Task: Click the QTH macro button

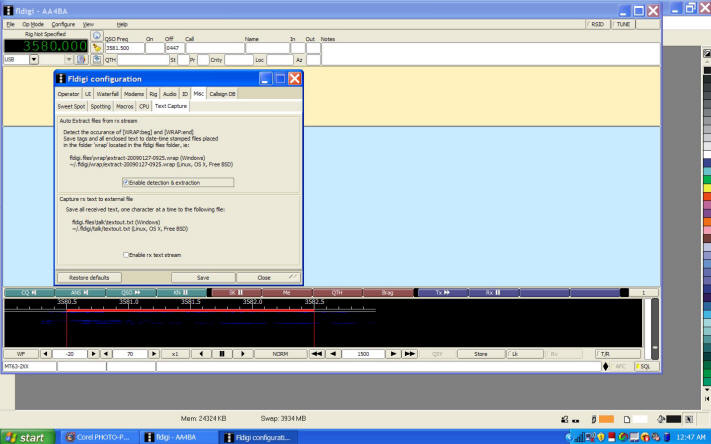Action: (337, 293)
